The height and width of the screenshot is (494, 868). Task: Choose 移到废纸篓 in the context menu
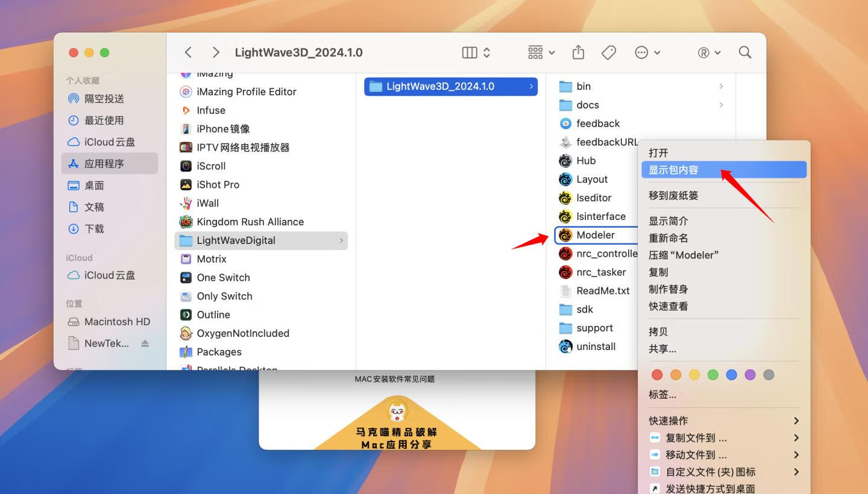pos(724,195)
